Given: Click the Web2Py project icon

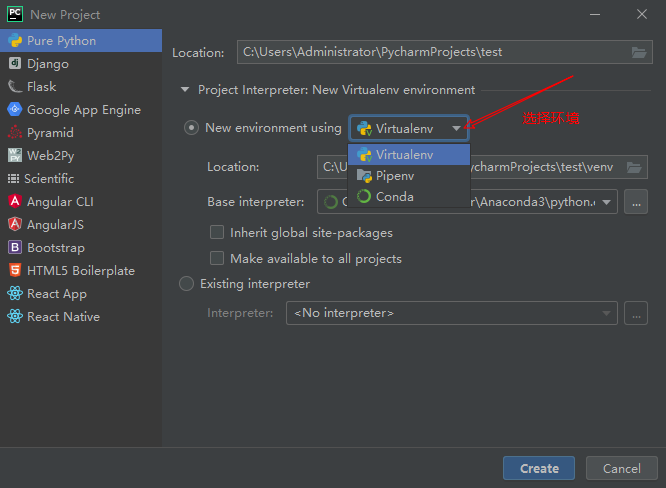Looking at the screenshot, I should [x=15, y=155].
